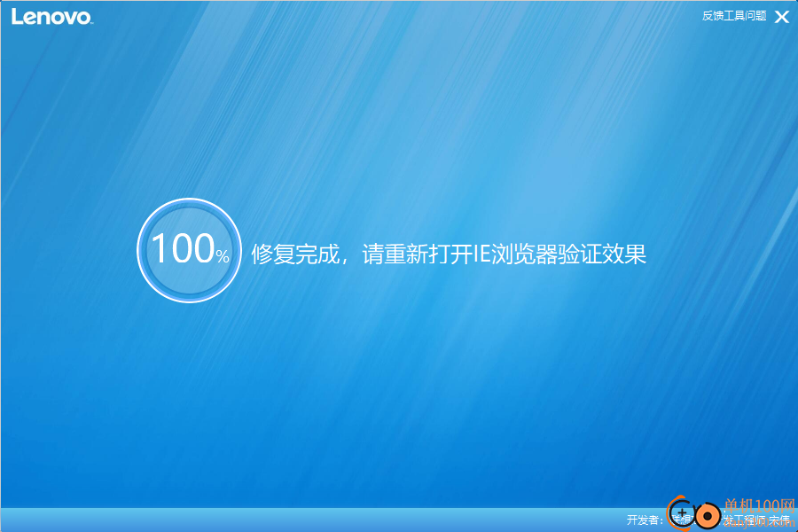This screenshot has width=798, height=532.
Task: Click the 100% progress circle
Action: [190, 250]
